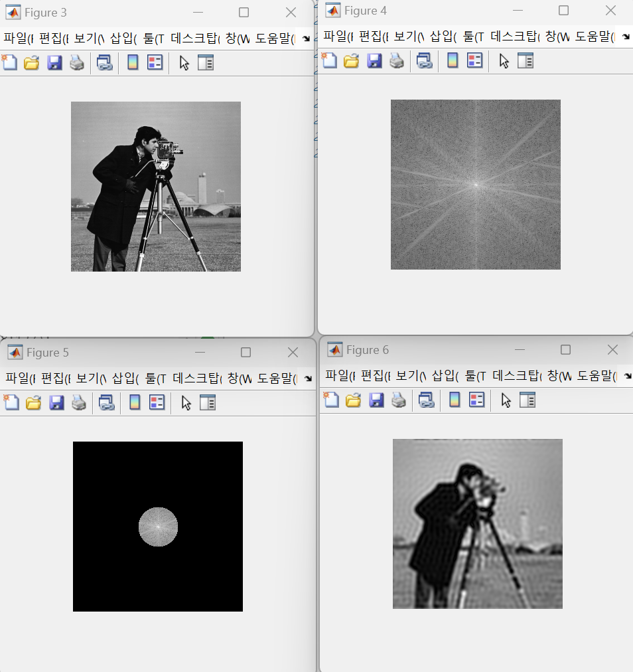The image size is (633, 672).
Task: Expand the menu overflow arrow in Figure 5
Action: click(308, 378)
